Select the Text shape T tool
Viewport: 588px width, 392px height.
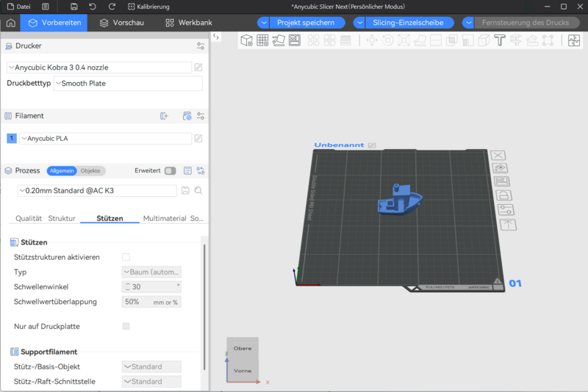(x=500, y=40)
